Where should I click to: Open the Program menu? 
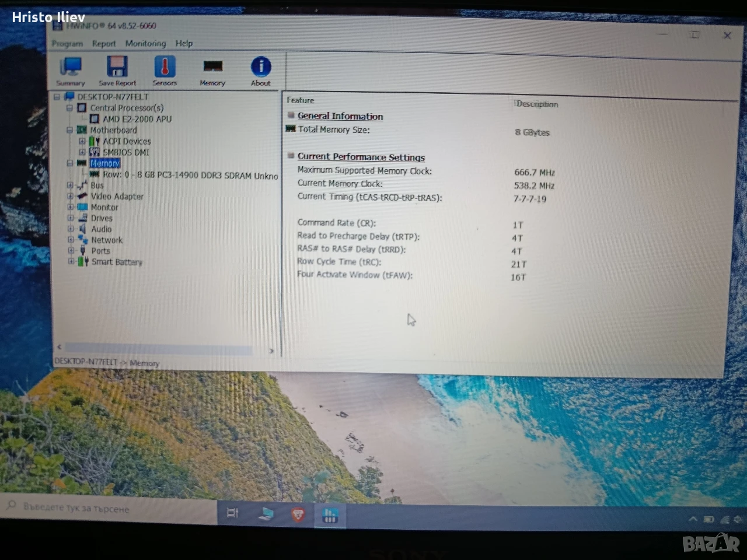67,44
